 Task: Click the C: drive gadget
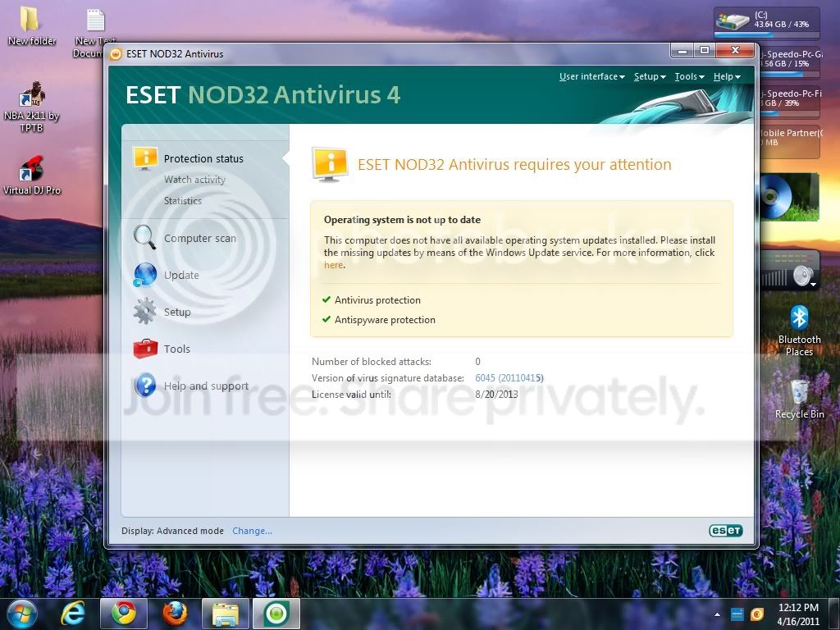[767, 22]
